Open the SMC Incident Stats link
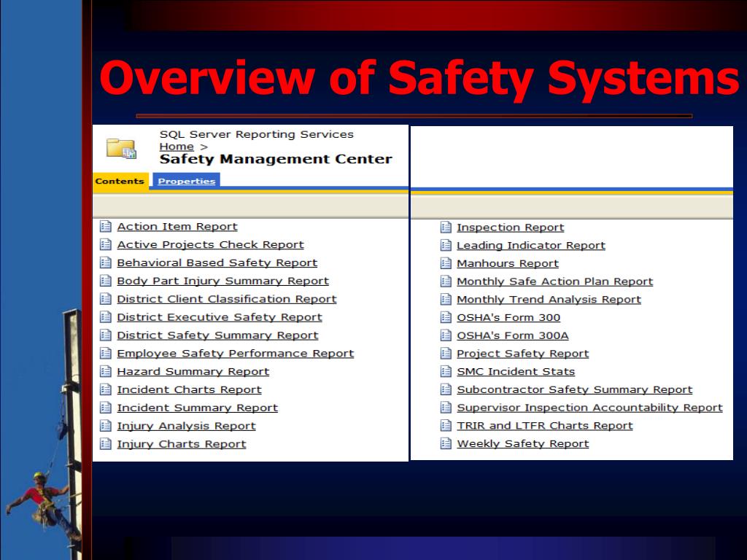Viewport: 747px width, 560px height. point(515,372)
